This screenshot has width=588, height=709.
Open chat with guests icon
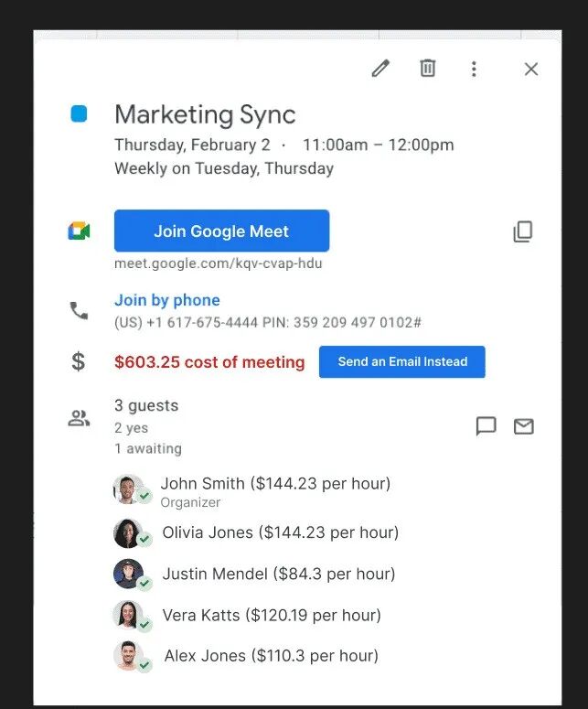486,426
